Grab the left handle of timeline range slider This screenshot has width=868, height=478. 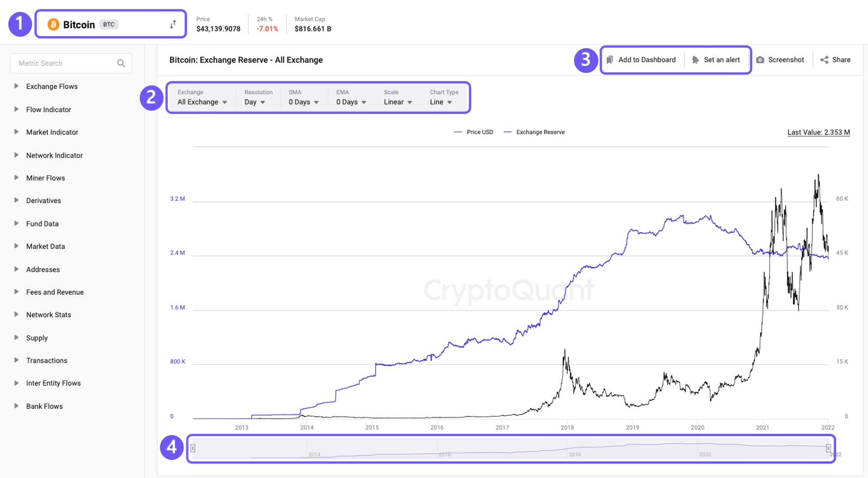click(x=193, y=448)
